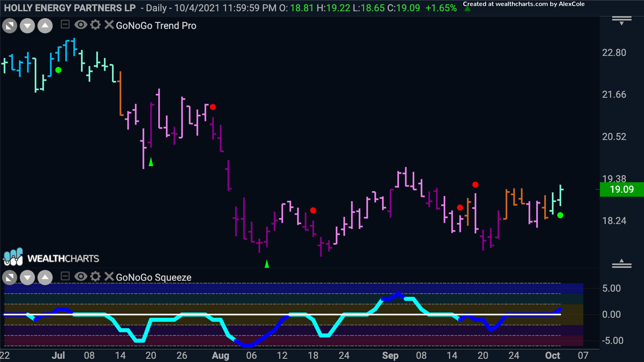644x362 pixels.
Task: Click the red dot signal near August start
Action: tap(213, 107)
